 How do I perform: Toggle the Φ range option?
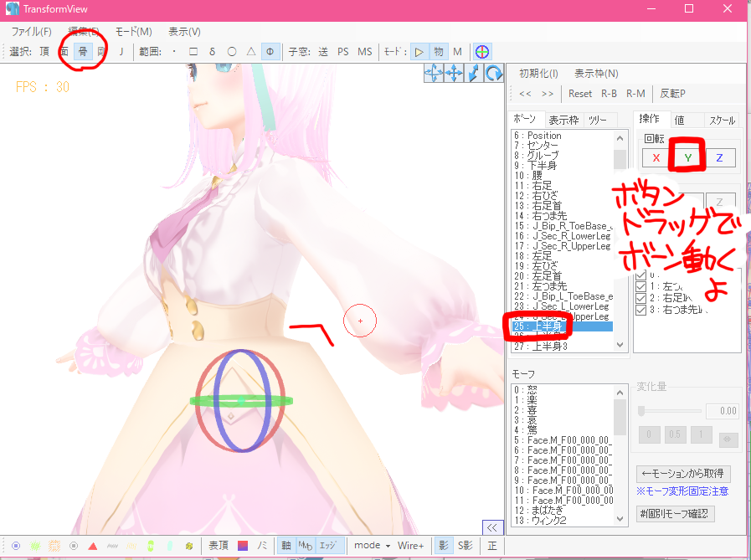[270, 52]
